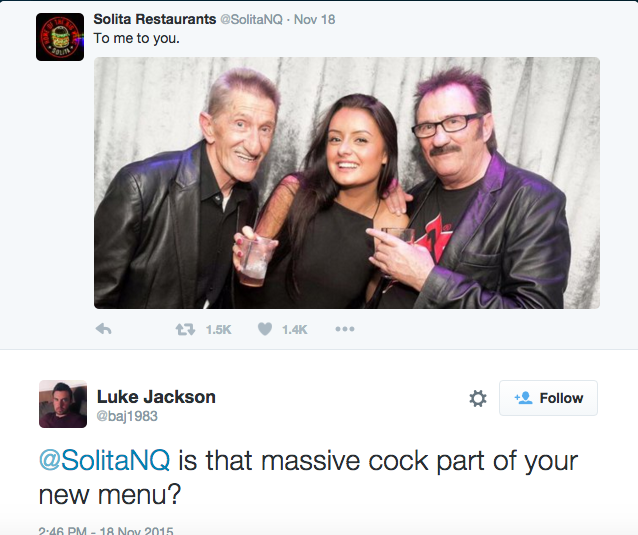Click the reply arrow icon under the tweet
This screenshot has height=535, width=638.
click(103, 329)
